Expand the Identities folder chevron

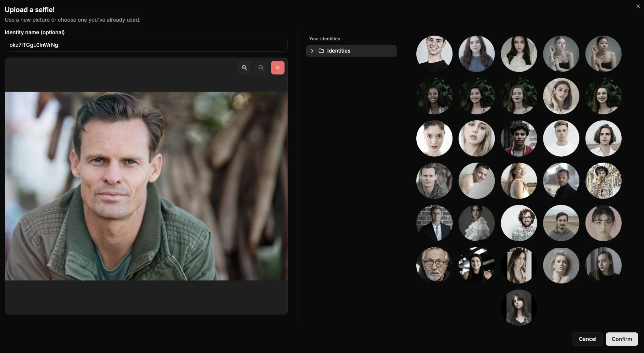point(312,51)
